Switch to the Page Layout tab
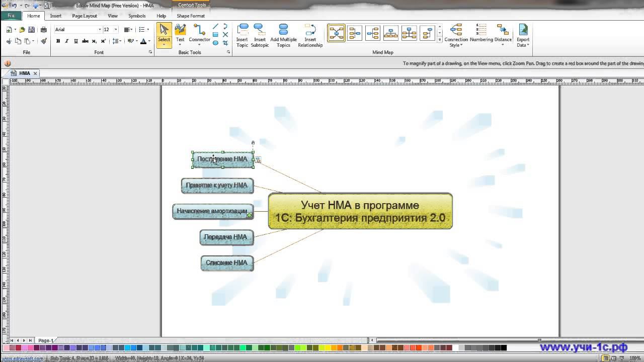Viewport: 644px width, 362px height. pyautogui.click(x=85, y=16)
